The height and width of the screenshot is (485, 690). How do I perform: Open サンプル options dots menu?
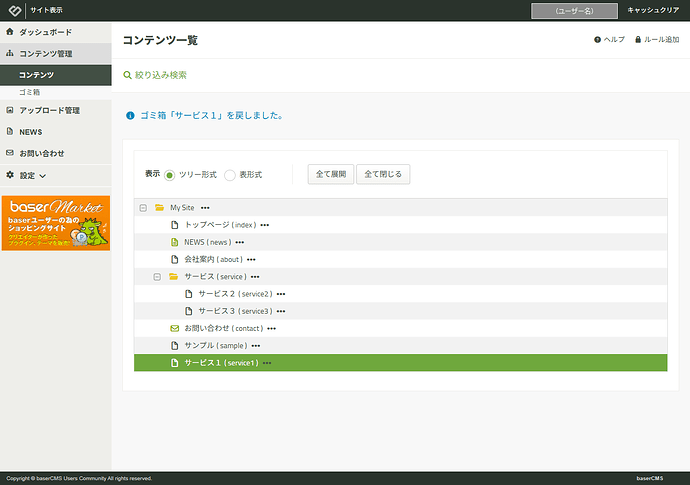coord(256,346)
